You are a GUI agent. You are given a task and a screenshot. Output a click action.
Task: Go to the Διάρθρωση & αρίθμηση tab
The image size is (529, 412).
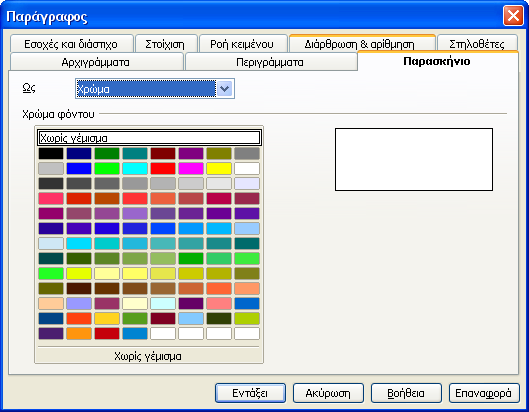(x=360, y=44)
